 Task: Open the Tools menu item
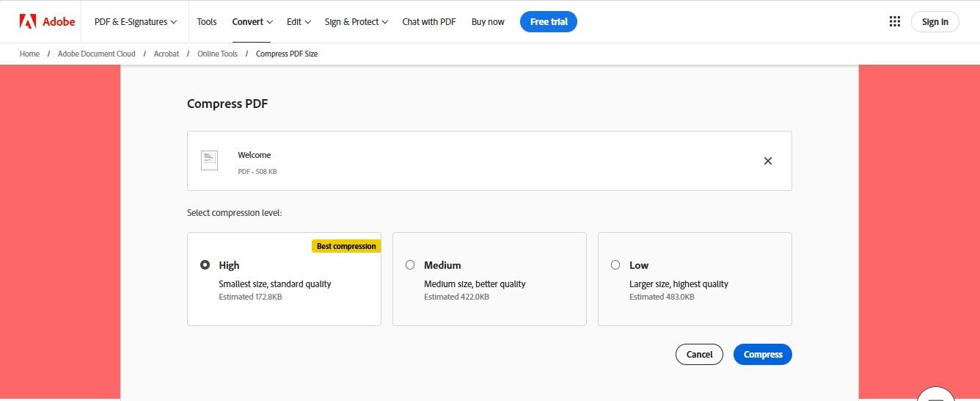point(207,21)
